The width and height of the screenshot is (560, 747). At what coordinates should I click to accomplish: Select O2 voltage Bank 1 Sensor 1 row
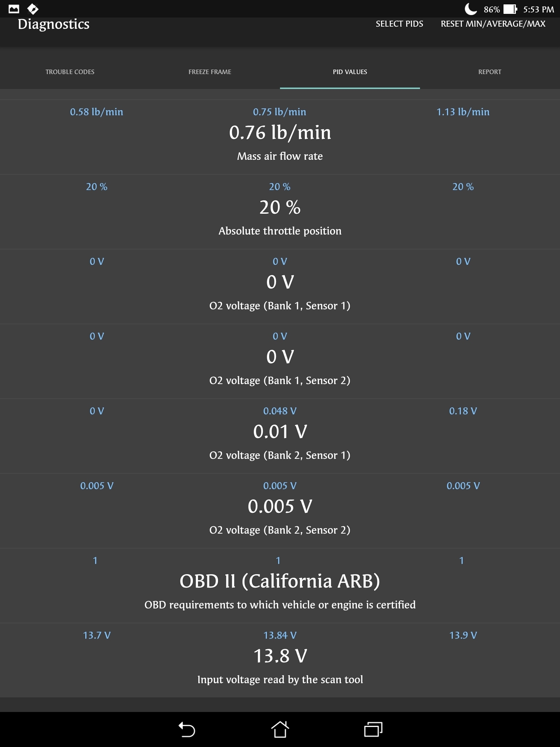coord(280,287)
